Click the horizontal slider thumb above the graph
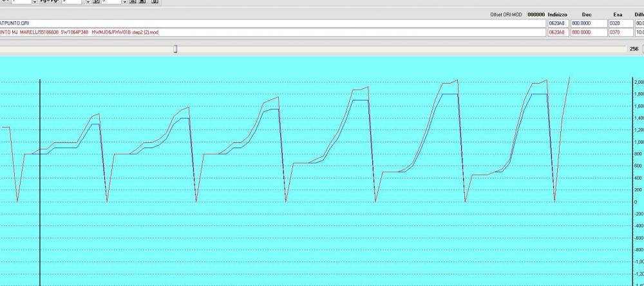Image resolution: width=644 pixels, height=286 pixels. [x=175, y=48]
